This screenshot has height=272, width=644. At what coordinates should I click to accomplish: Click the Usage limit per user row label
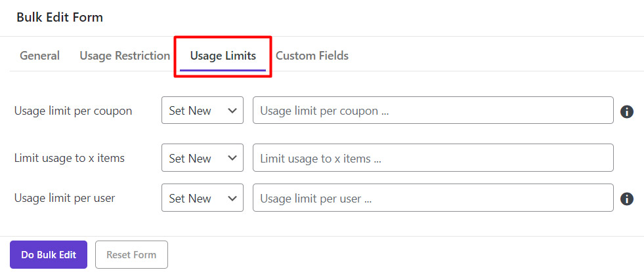tap(64, 198)
